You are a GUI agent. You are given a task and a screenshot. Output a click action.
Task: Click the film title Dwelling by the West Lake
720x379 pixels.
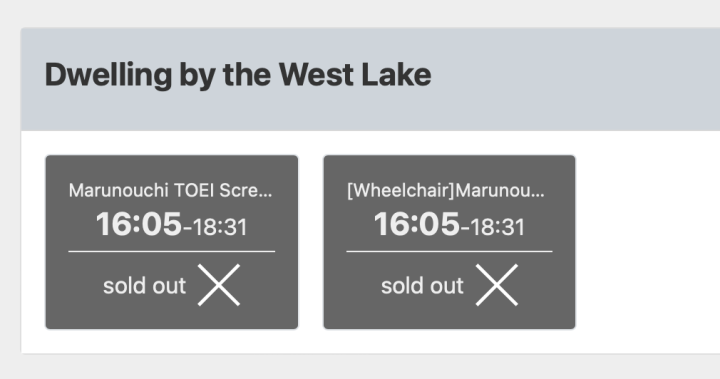pos(238,75)
